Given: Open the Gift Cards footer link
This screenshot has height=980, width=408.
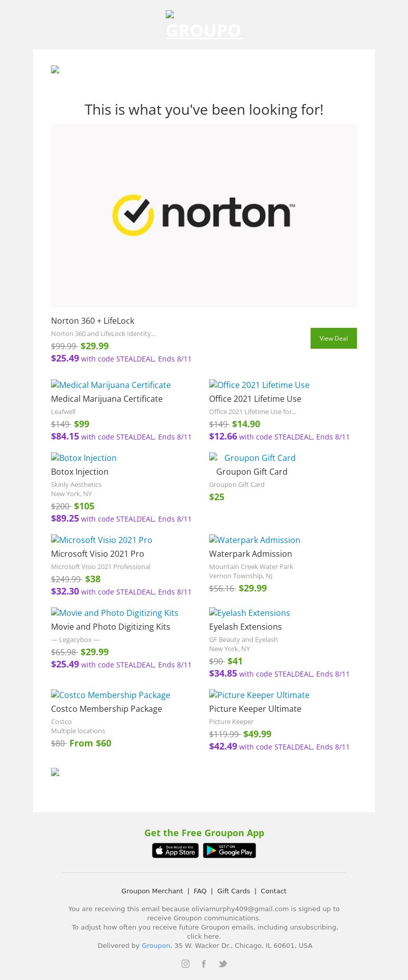Looking at the screenshot, I should tap(234, 891).
